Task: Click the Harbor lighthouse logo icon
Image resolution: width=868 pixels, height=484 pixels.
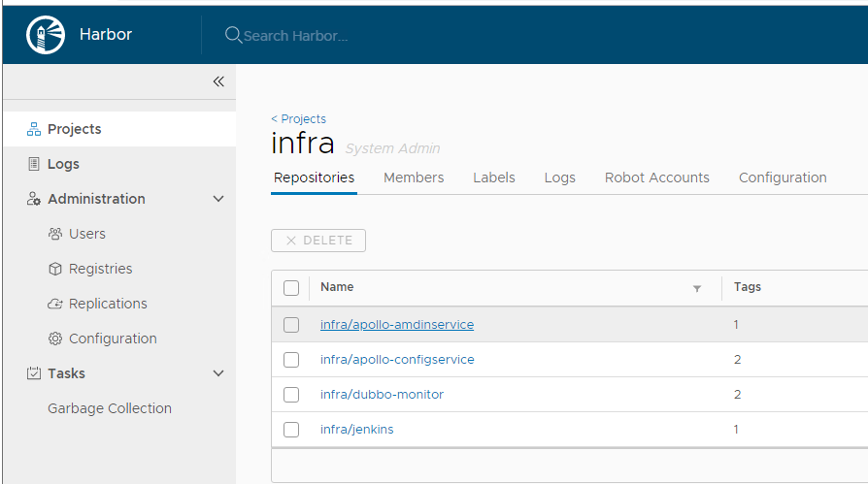Action: pos(45,35)
